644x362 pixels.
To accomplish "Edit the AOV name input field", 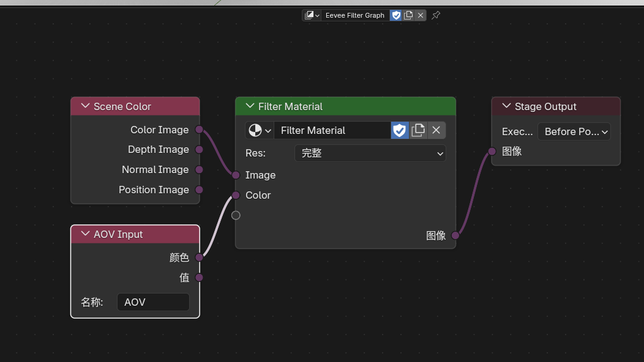I will [x=153, y=302].
